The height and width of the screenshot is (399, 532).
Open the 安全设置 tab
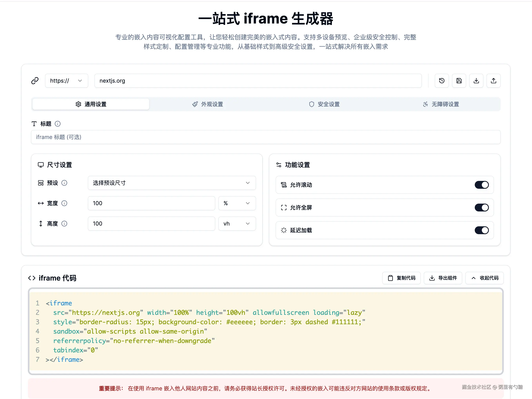point(324,104)
